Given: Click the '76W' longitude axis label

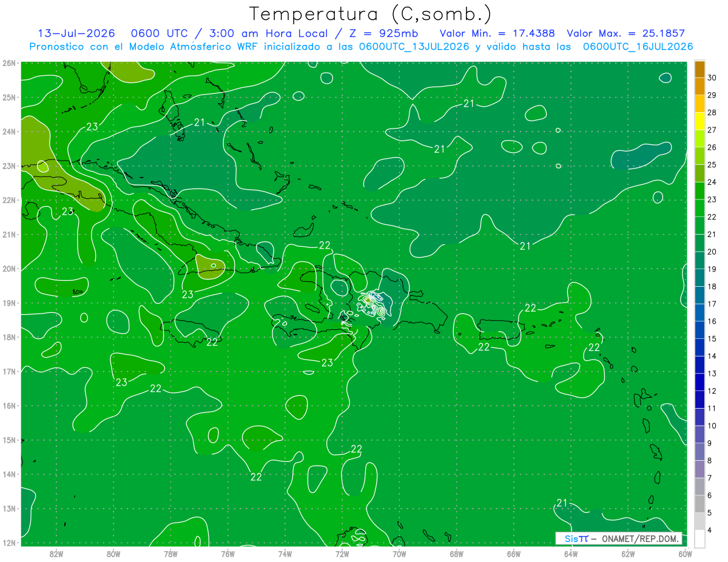Looking at the screenshot, I should (227, 553).
